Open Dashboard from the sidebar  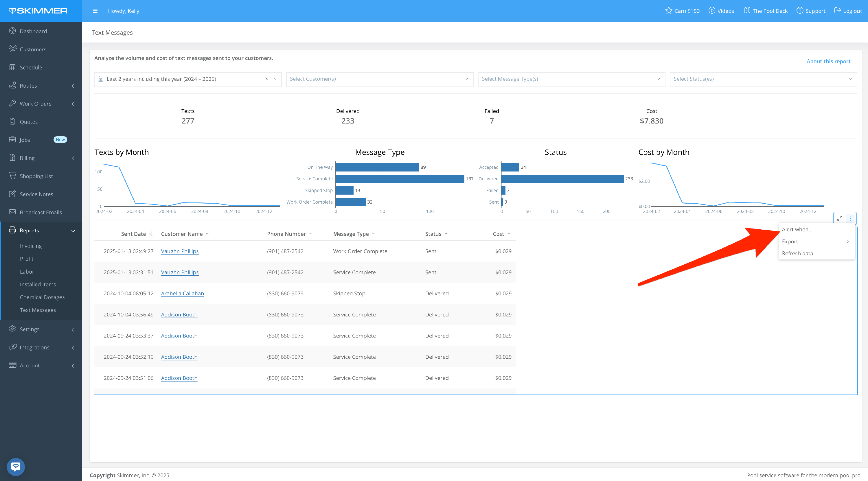click(x=33, y=31)
